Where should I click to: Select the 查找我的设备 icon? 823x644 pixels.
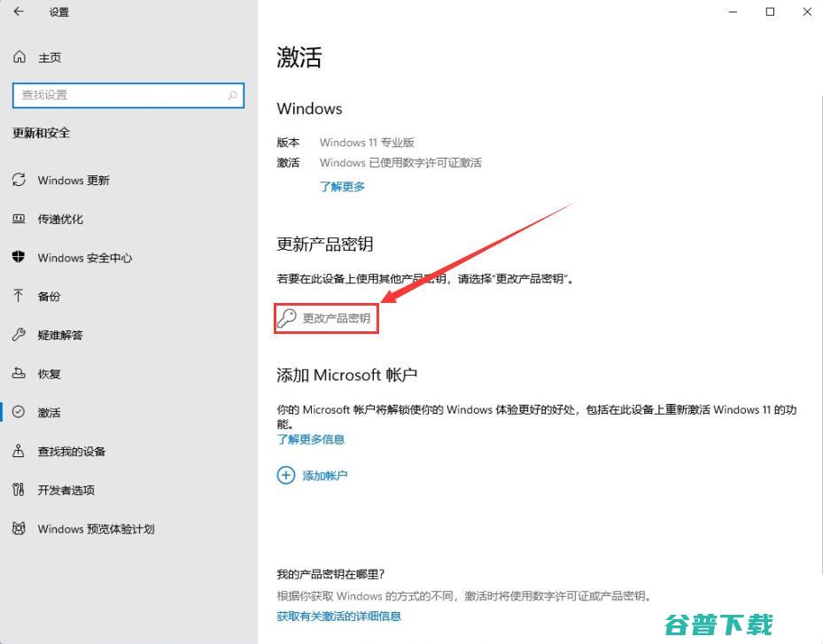point(19,451)
